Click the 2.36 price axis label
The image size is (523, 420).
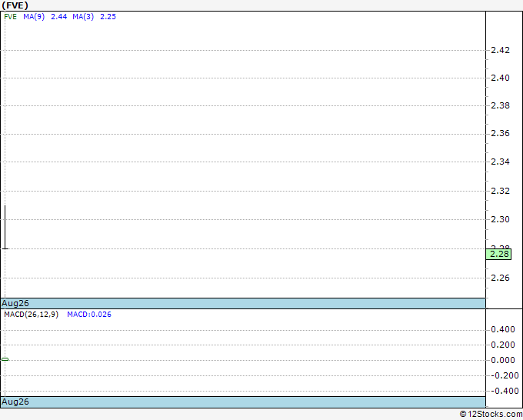(501, 133)
